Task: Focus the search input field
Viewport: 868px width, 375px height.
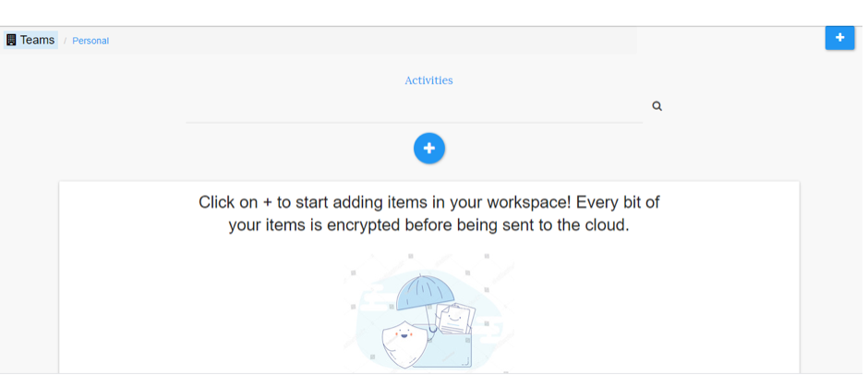Action: [414, 106]
